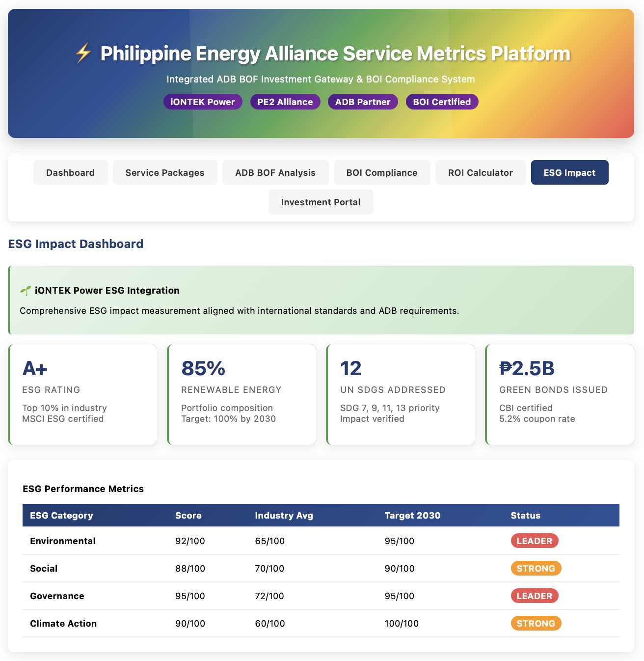Click the Green Bonds Issued card
Screen dimensions: 644x661
coord(560,394)
